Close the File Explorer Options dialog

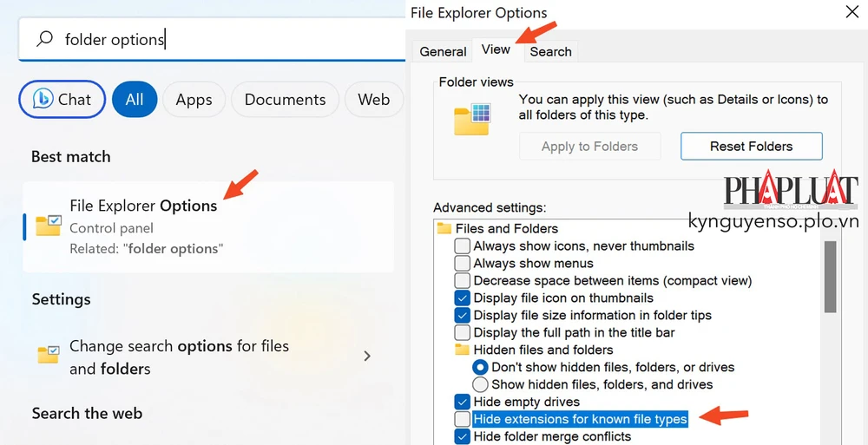click(x=852, y=12)
